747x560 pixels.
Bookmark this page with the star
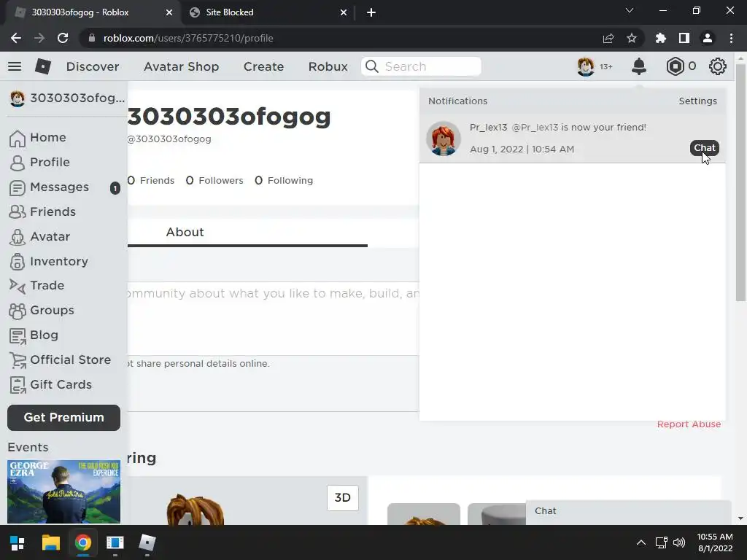pos(632,38)
